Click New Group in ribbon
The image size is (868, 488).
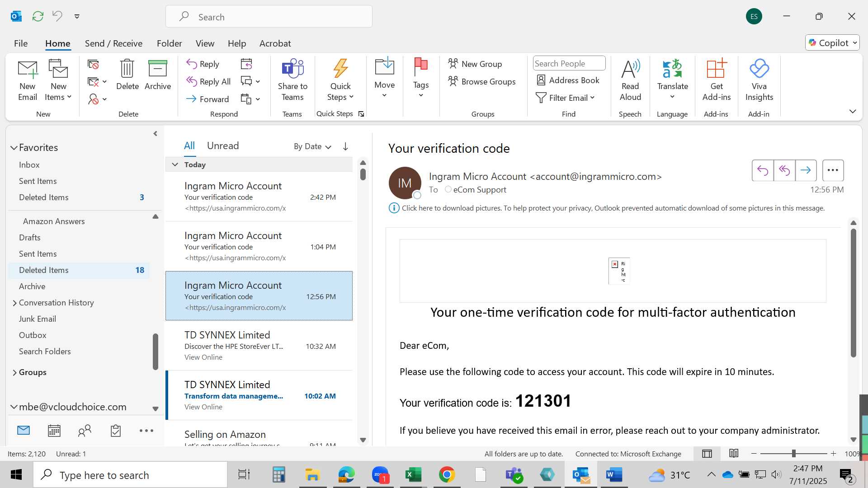pos(475,64)
